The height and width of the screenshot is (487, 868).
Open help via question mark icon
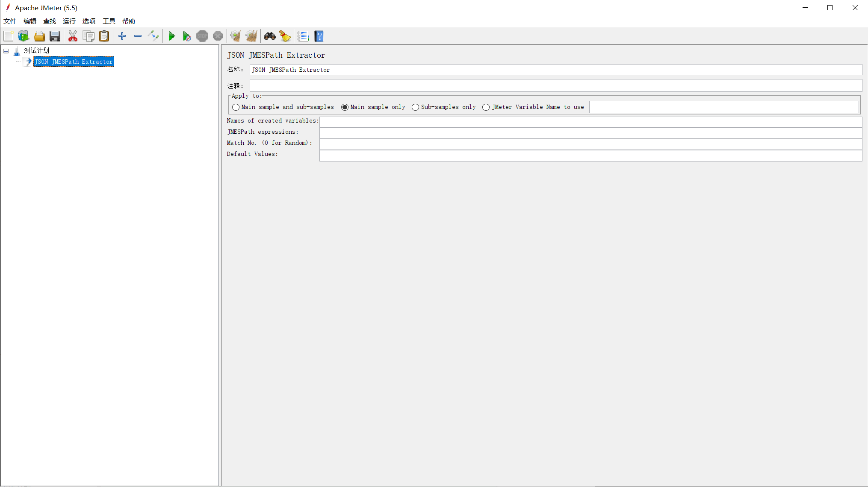319,36
